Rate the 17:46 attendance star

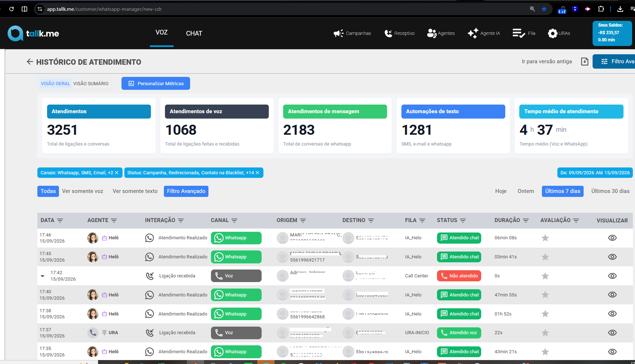pyautogui.click(x=545, y=238)
